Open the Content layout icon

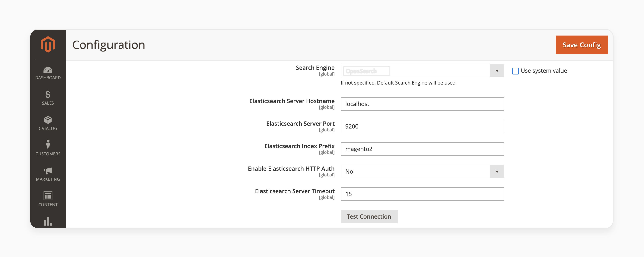(48, 196)
